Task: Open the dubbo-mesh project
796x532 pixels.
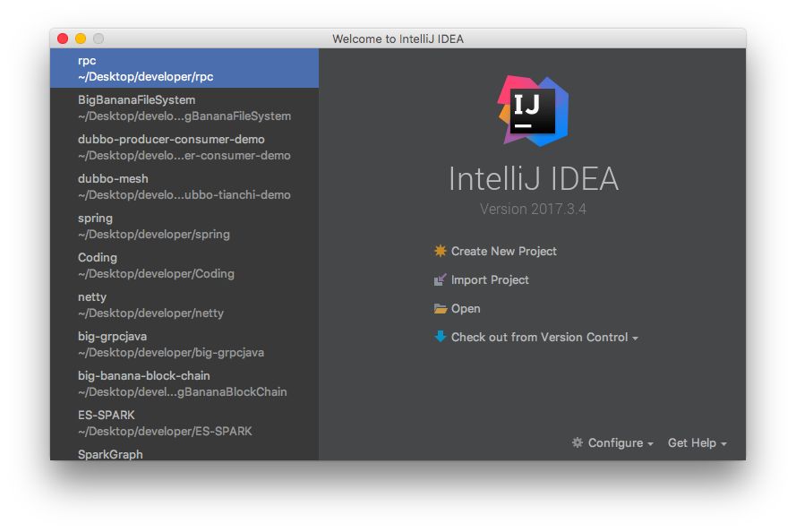Action: 184,186
